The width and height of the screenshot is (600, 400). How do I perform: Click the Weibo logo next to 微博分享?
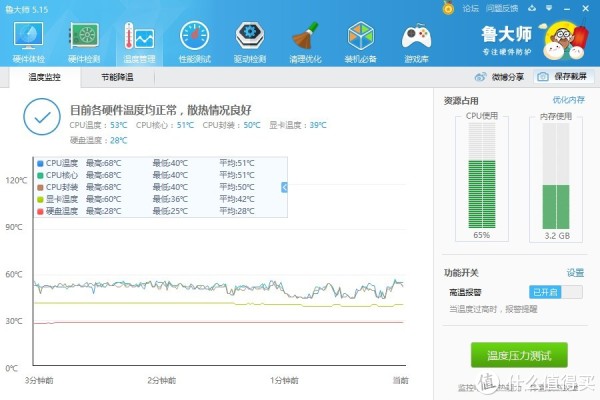click(480, 77)
